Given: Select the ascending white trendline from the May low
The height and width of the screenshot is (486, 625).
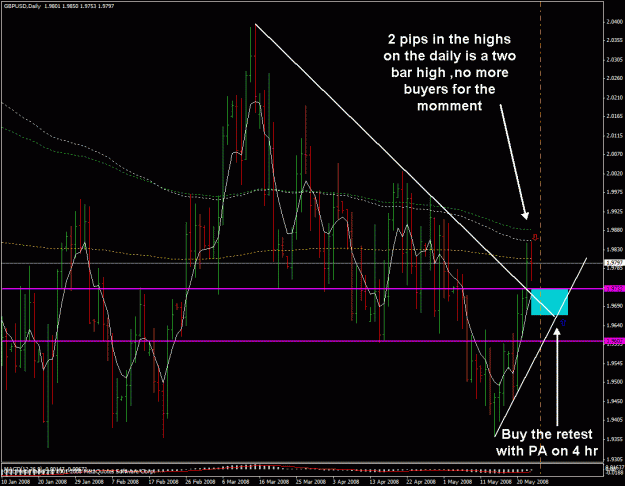Looking at the screenshot, I should [x=540, y=347].
